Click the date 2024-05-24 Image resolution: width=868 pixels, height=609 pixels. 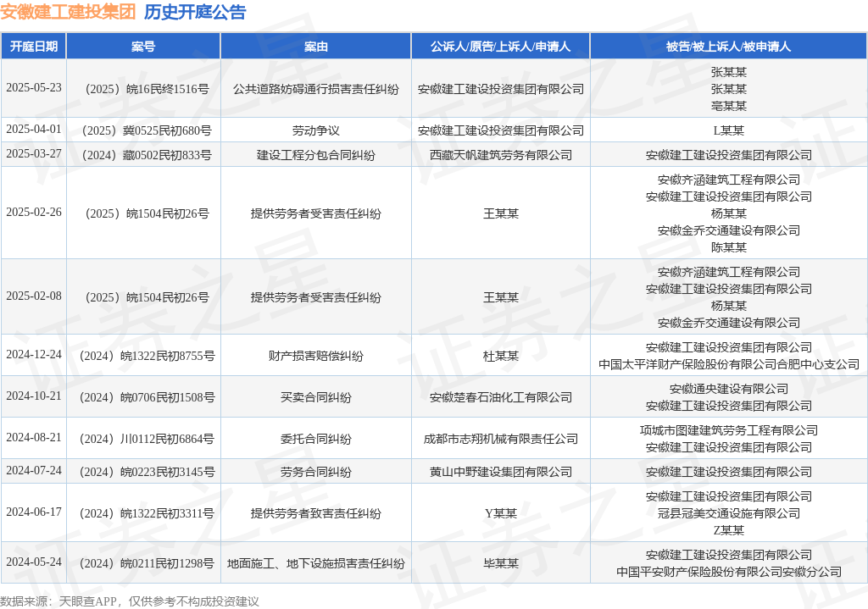[34, 562]
